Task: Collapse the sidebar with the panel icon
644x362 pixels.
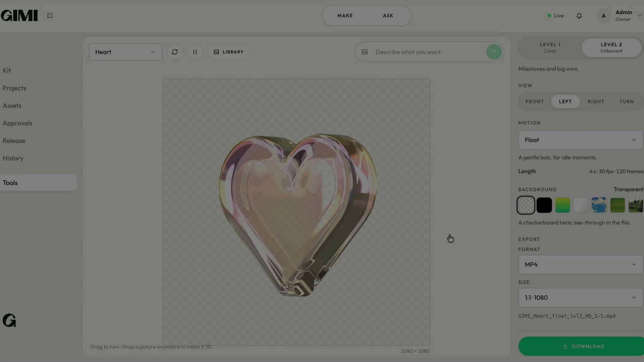Action: tap(50, 15)
